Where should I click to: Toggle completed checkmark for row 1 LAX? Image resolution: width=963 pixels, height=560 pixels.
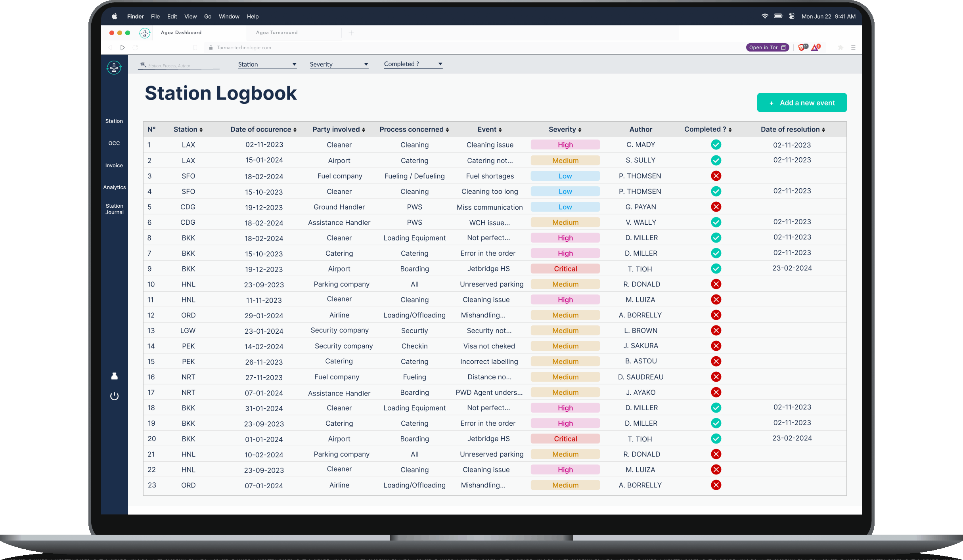click(x=716, y=145)
